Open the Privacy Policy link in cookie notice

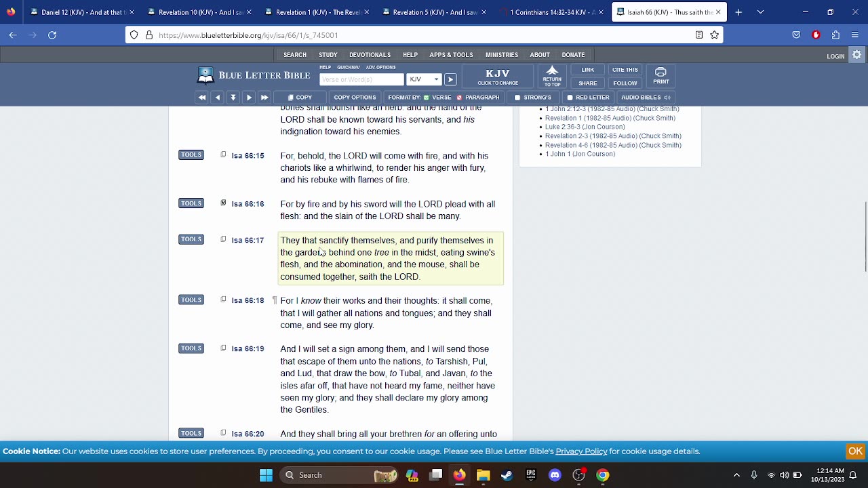(x=581, y=451)
